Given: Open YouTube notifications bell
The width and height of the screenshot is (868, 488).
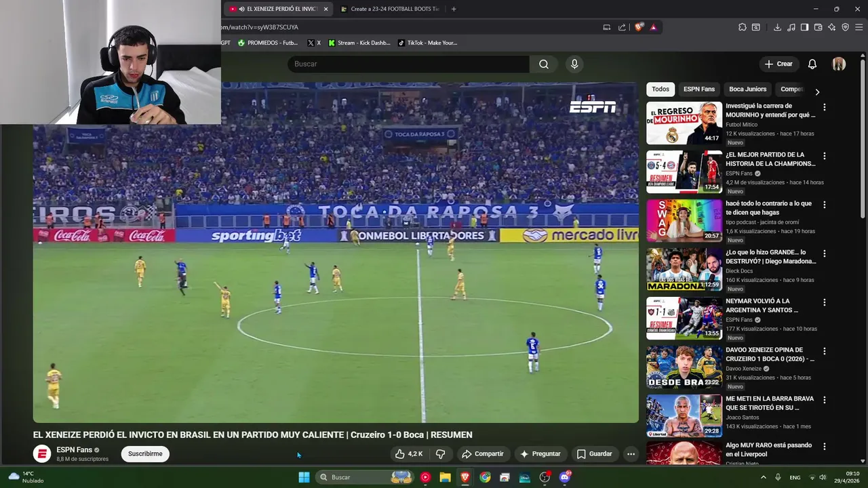Looking at the screenshot, I should pos(812,64).
